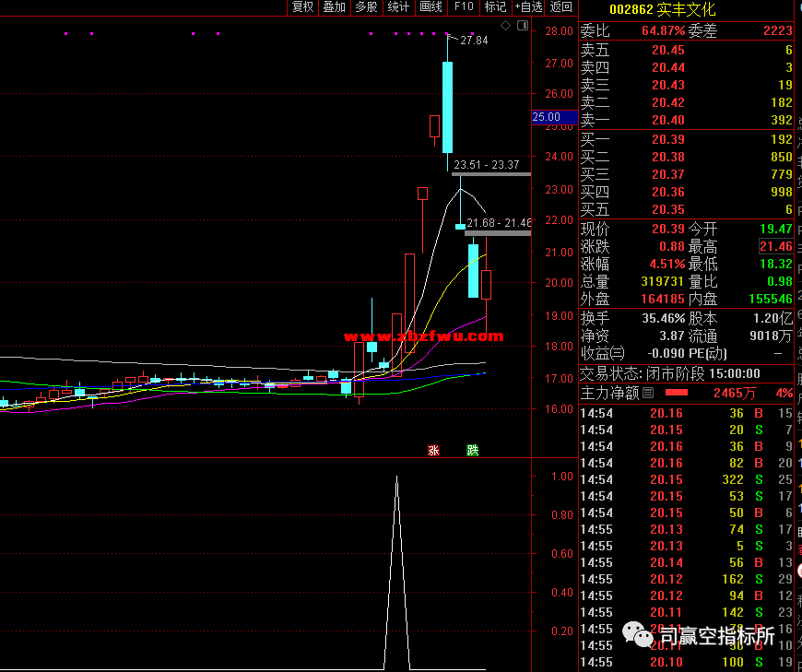Toggle the chart panel layout icon
Image resolution: width=802 pixels, height=672 pixels.
[x=522, y=26]
